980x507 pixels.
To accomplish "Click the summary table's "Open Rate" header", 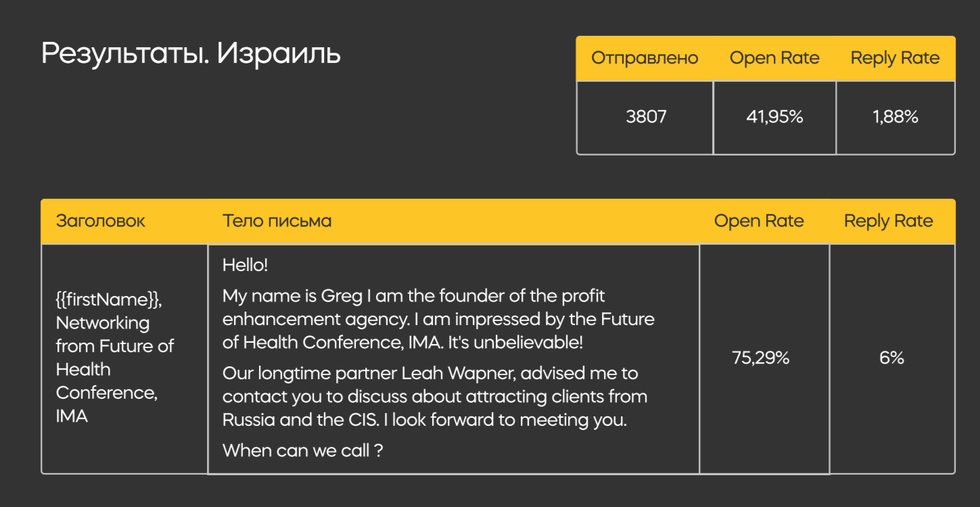I will pos(774,58).
